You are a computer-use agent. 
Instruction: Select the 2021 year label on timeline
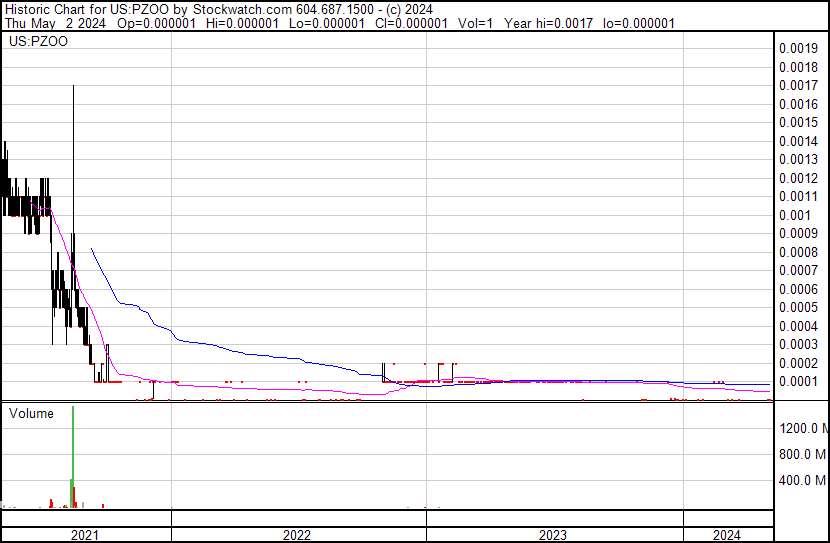(85, 535)
